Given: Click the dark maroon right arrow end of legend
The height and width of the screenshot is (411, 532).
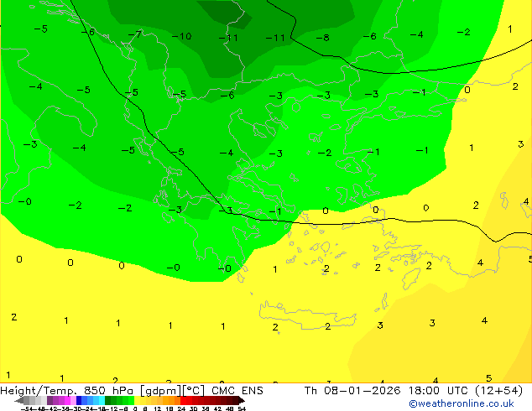Looking at the screenshot, I should [242, 400].
